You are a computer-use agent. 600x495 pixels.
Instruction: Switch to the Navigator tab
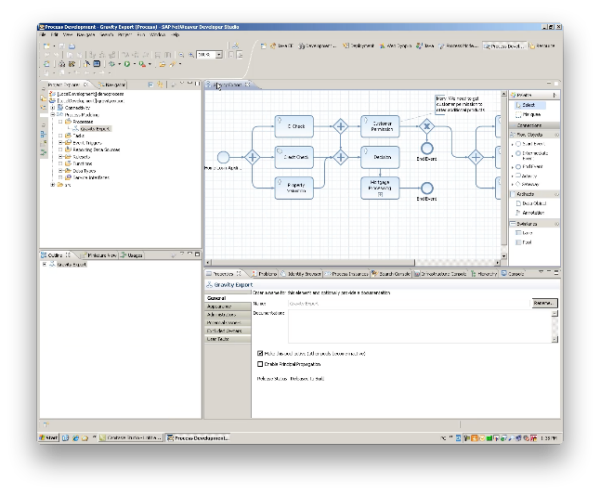[112, 85]
